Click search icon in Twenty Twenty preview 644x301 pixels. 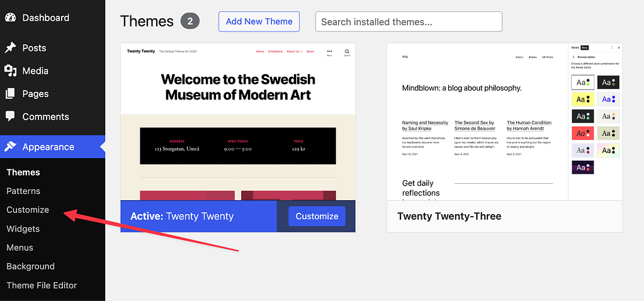click(x=347, y=52)
